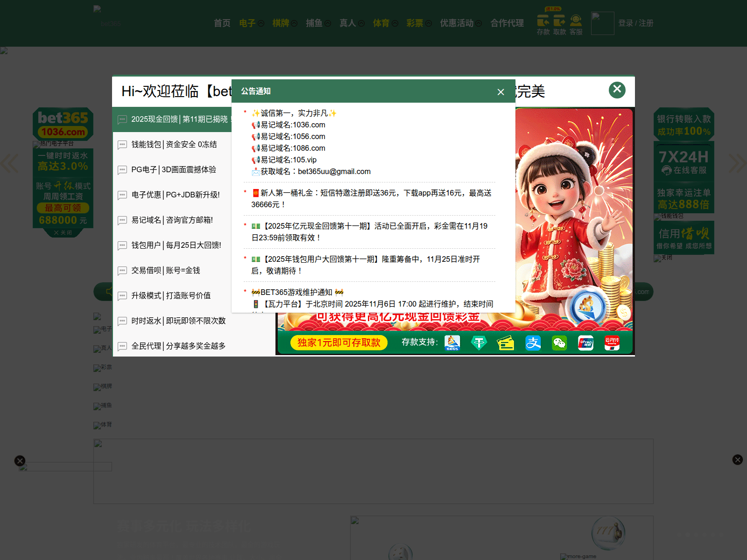The image size is (747, 560).
Task: Click the 易记域名:1036.com announcement line
Action: point(289,125)
